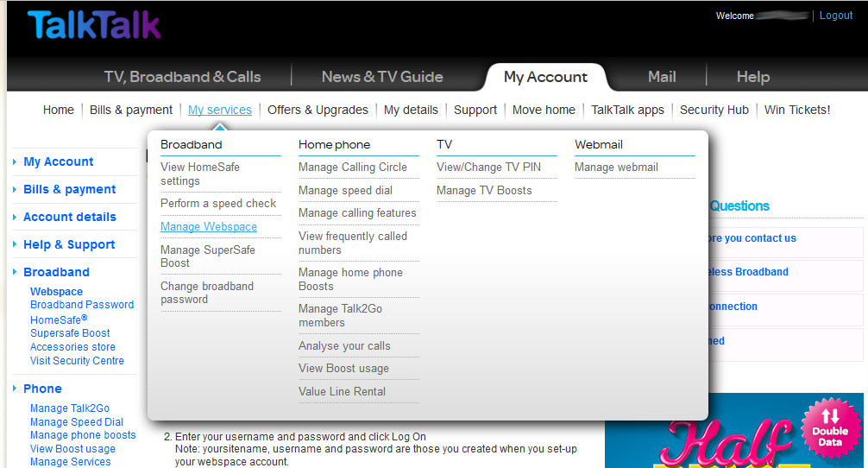Viewport: 868px width, 468px height.
Task: Expand the Help & Support sidebar arrow
Action: pyautogui.click(x=15, y=245)
